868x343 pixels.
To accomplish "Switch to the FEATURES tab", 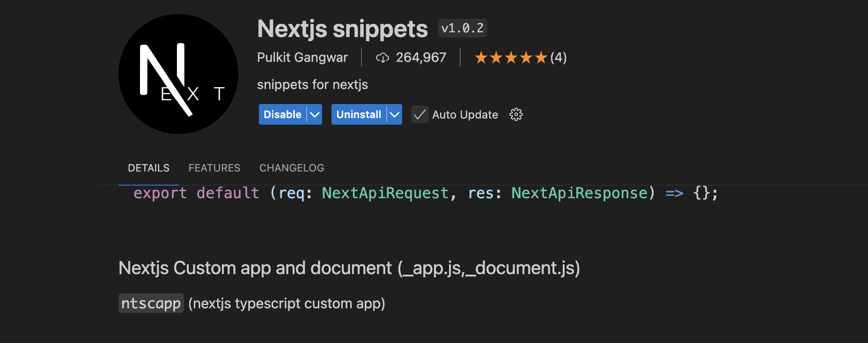I will (x=214, y=168).
